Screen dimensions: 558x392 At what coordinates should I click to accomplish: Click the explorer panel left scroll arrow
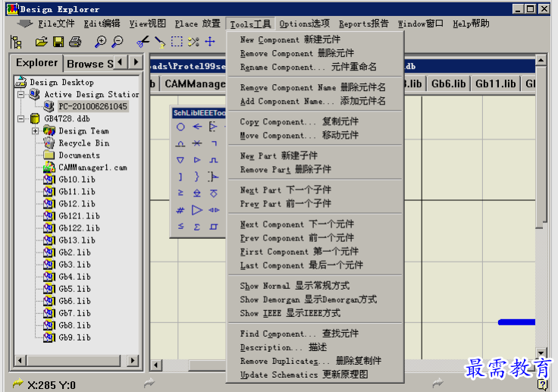[x=20, y=360]
